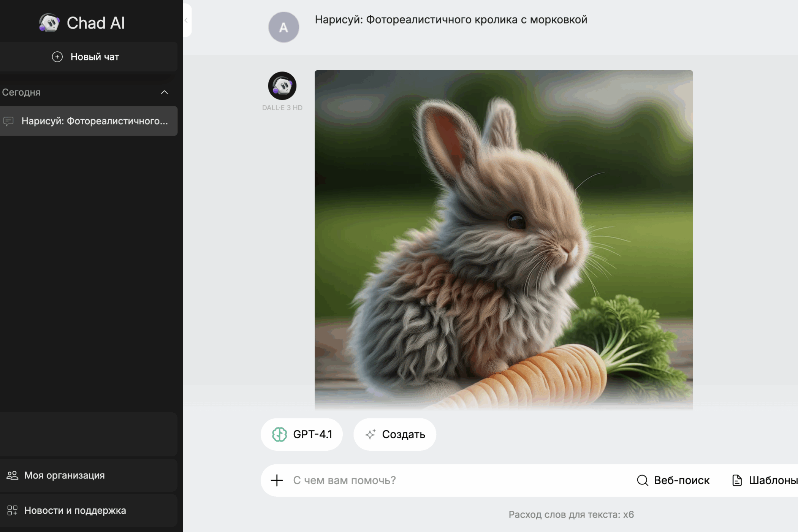Open the Новости и поддержка menu item
The height and width of the screenshot is (532, 798).
tap(75, 510)
